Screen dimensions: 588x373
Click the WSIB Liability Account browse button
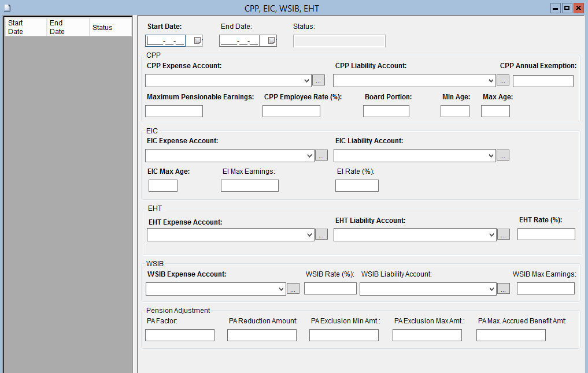[x=504, y=289]
